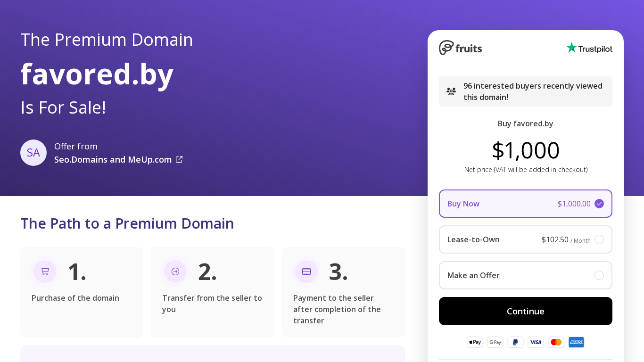Click the favored.by domain heading
The width and height of the screenshot is (644, 362).
[x=97, y=74]
